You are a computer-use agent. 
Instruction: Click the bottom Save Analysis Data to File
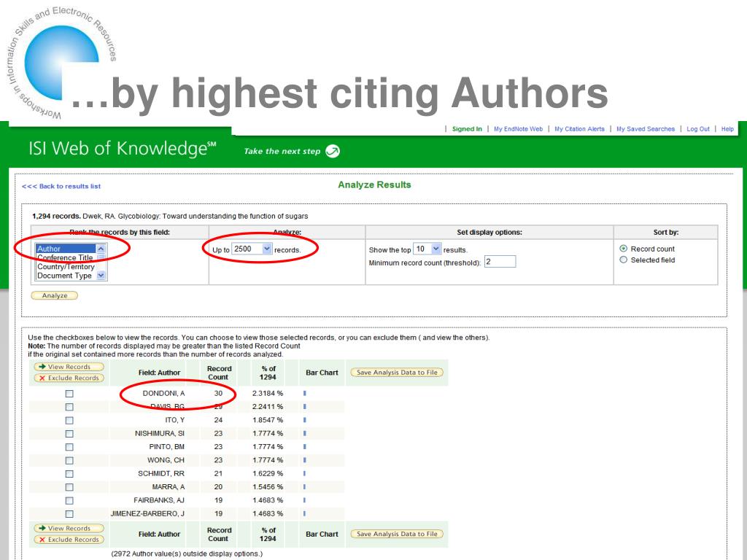point(397,534)
